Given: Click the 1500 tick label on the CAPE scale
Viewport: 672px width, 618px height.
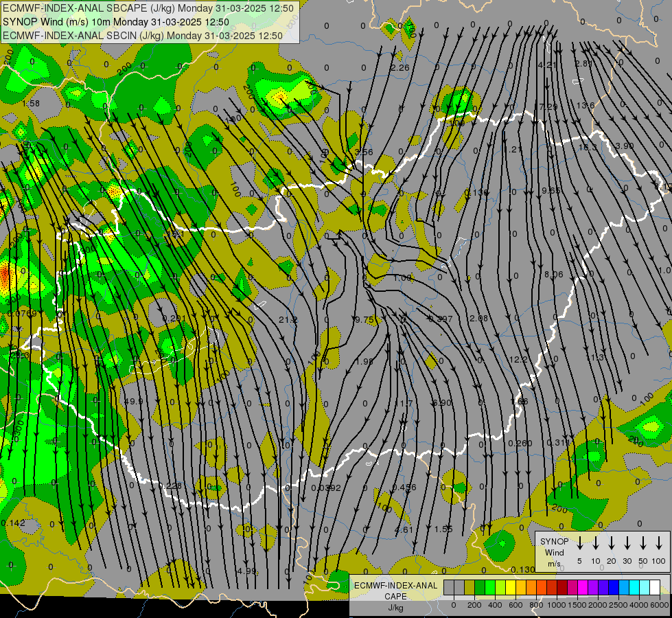Looking at the screenshot, I should click(x=577, y=605).
